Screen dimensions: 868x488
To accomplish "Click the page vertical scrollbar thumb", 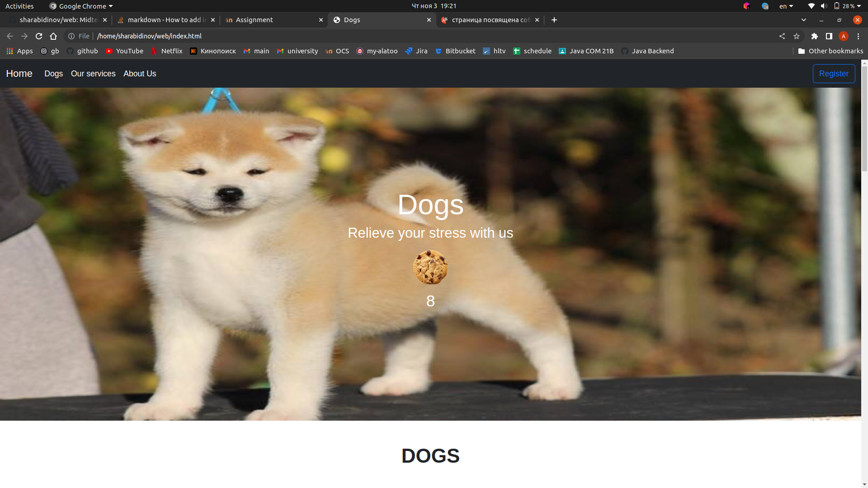I will pos(864,119).
